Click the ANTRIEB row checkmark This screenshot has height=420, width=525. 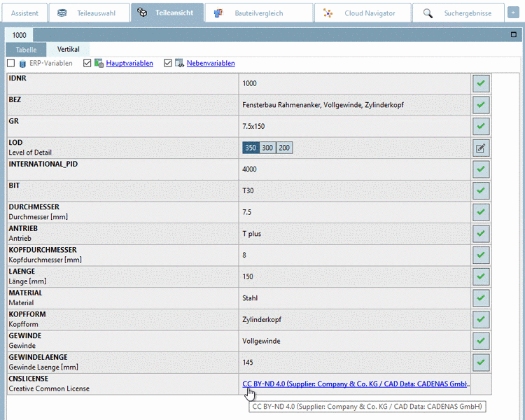481,233
